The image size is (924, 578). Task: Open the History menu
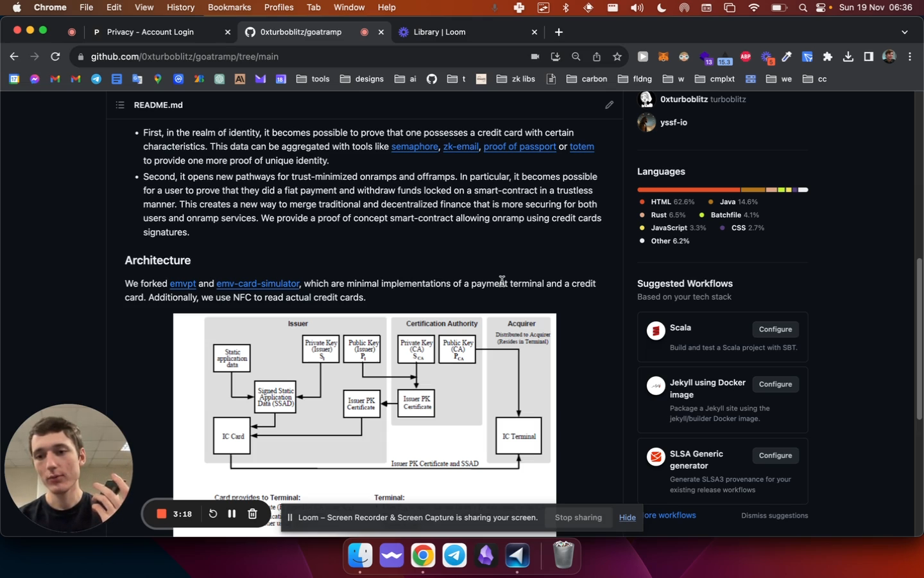pos(180,7)
